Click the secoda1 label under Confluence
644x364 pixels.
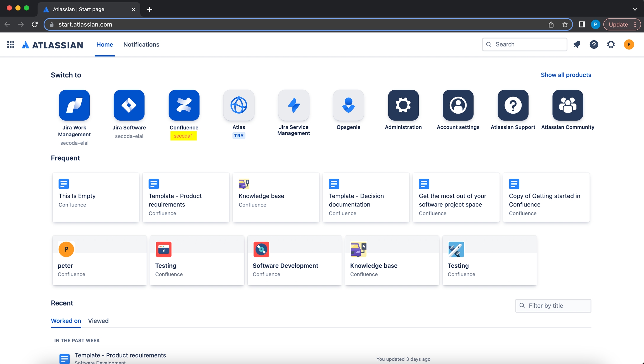coord(183,136)
